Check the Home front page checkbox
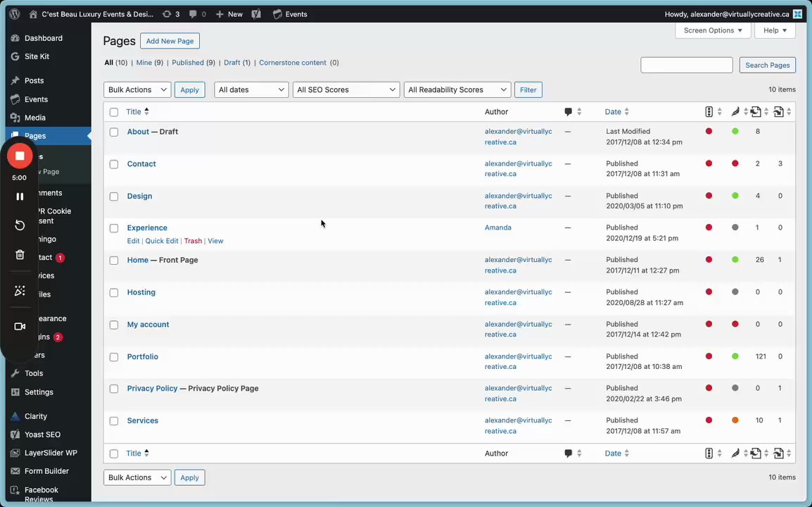This screenshot has height=507, width=812. tap(114, 261)
